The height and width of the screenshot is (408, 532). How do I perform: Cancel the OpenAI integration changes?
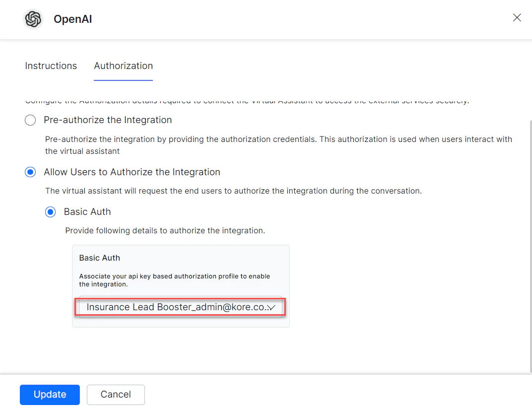click(x=116, y=395)
